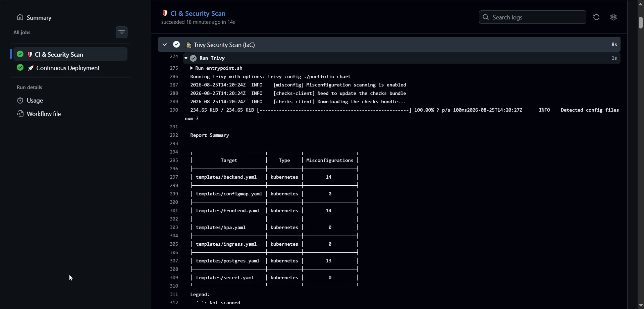Click the Usage stopwatch icon
This screenshot has width=644, height=309.
(x=20, y=101)
